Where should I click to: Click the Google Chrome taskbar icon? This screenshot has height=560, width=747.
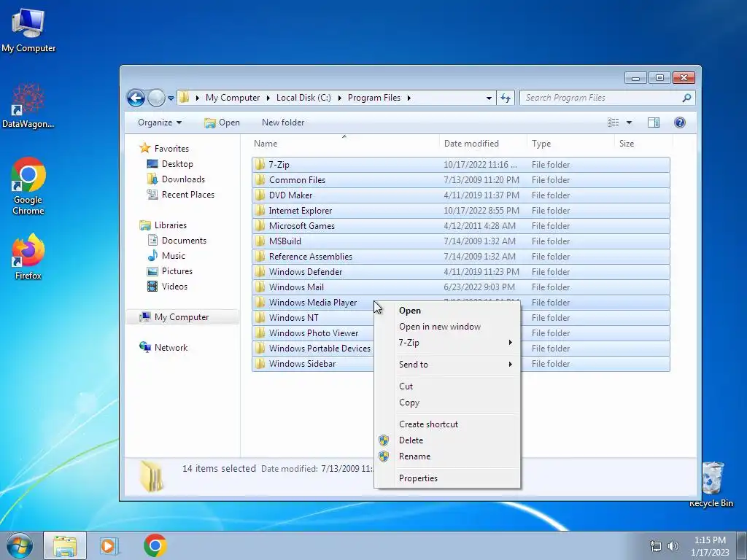click(155, 545)
